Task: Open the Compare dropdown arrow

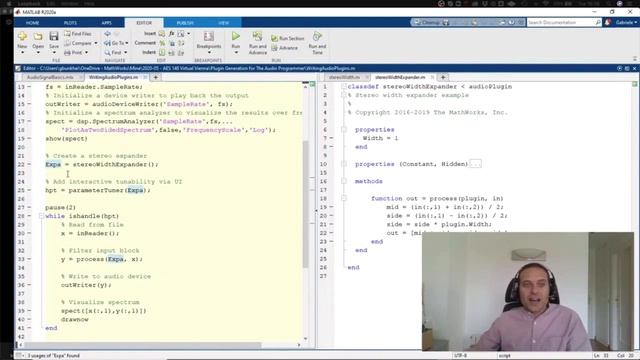Action: [96, 43]
